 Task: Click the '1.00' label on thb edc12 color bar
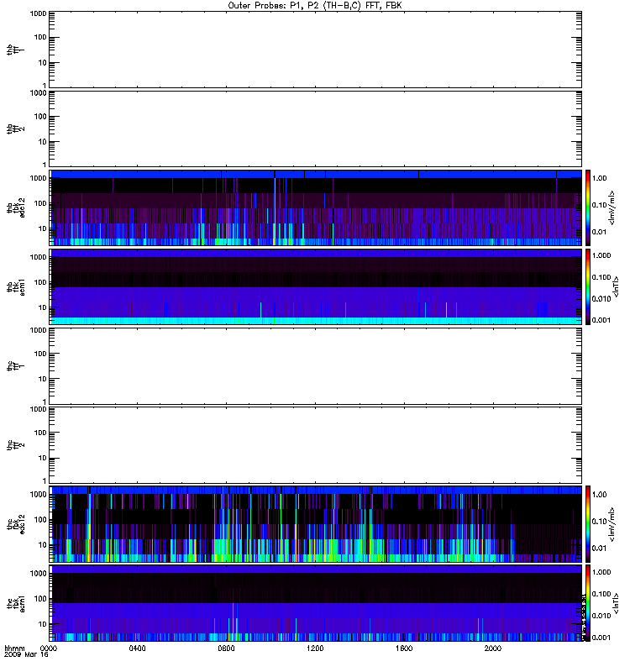click(599, 178)
